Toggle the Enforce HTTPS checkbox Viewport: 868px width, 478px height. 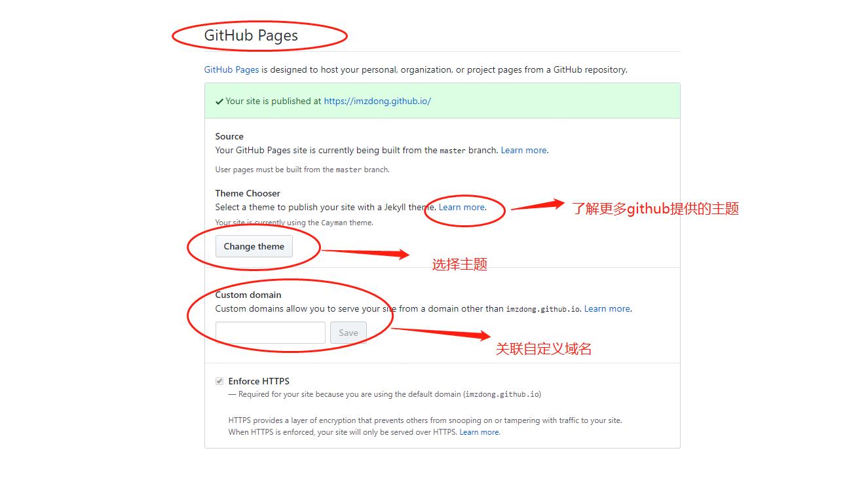tap(219, 381)
